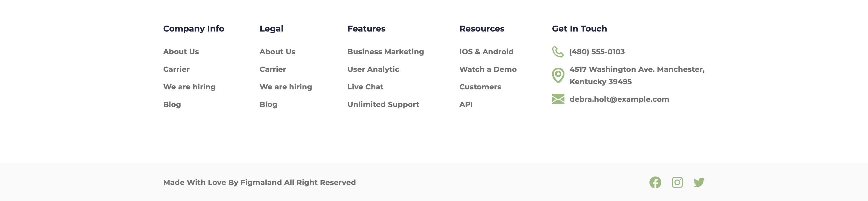The image size is (868, 201).
Task: Click the Watch a Demo link
Action: coord(487,69)
